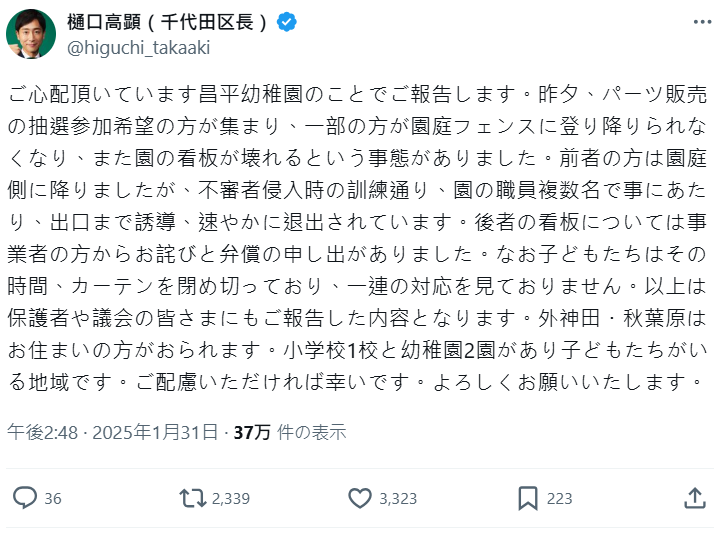The width and height of the screenshot is (726, 539).
Task: Click the 37万 view count
Action: (x=252, y=432)
